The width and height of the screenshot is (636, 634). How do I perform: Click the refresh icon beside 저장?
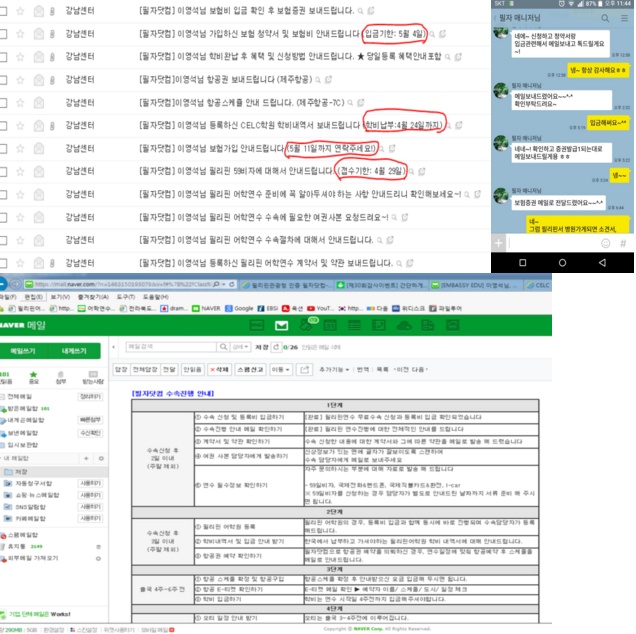click(276, 347)
